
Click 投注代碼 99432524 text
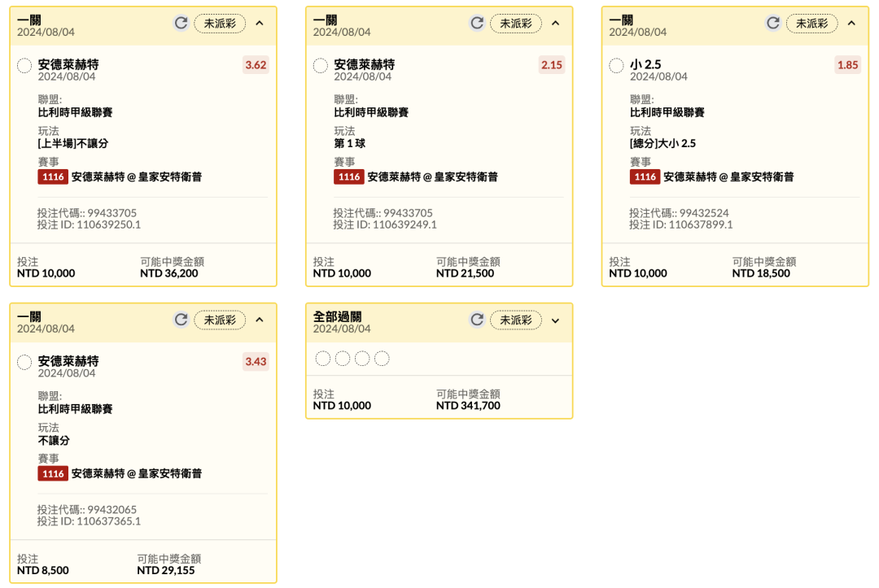click(679, 213)
